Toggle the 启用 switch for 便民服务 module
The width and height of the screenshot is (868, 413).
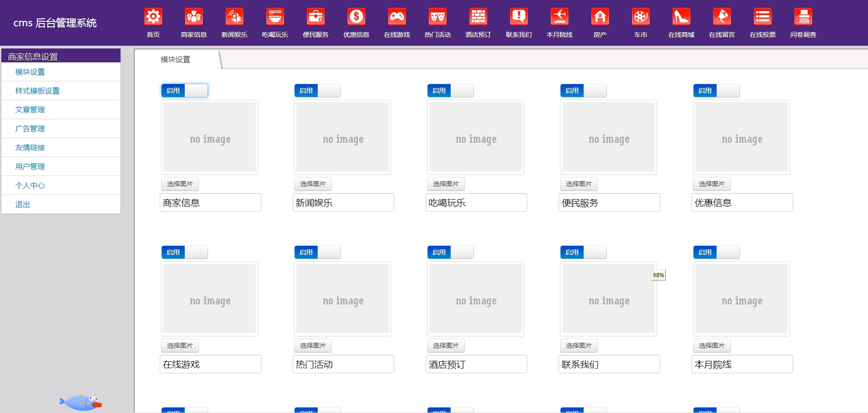tap(584, 91)
